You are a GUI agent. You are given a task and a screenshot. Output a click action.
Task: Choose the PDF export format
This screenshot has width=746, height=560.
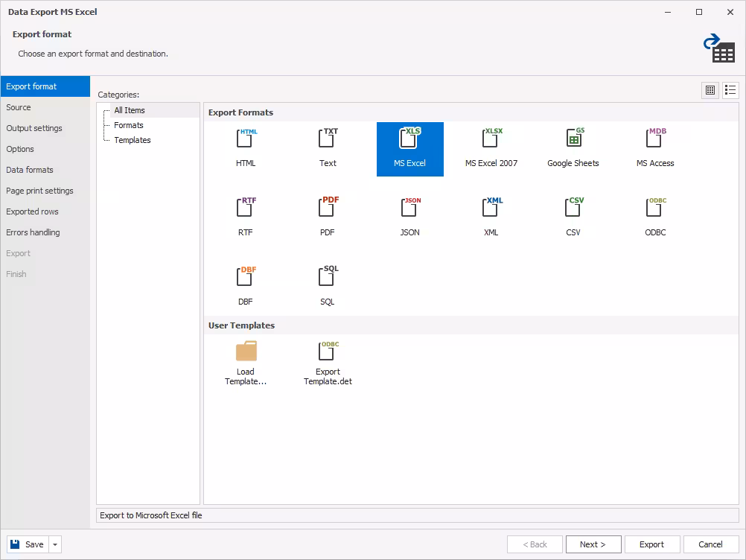click(328, 218)
